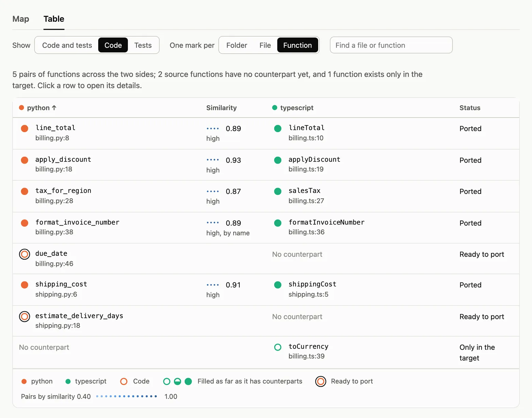Click the pairs by similarity dot scale
The width and height of the screenshot is (532, 418).
(x=127, y=397)
